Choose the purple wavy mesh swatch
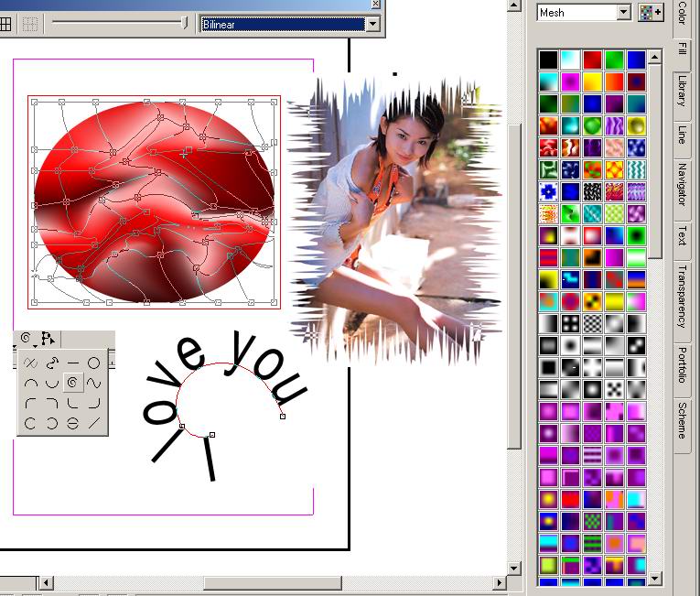This screenshot has width=700, height=596. pos(614,125)
